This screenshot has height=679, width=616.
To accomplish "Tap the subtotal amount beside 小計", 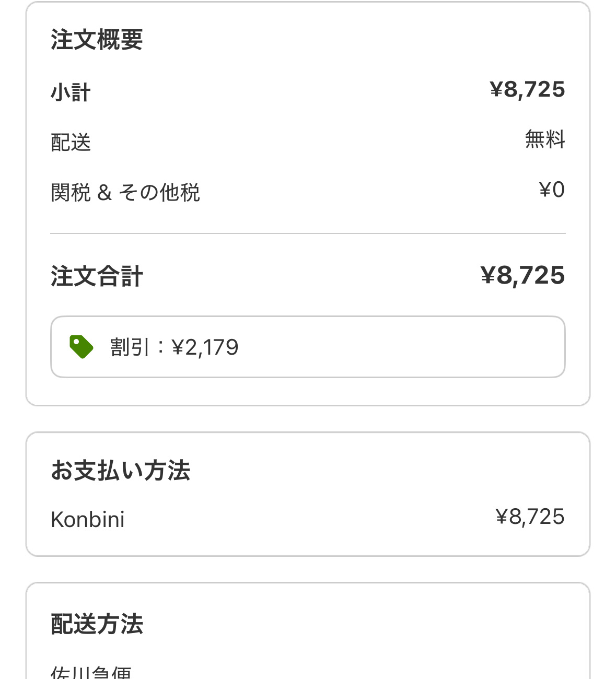I will (527, 90).
